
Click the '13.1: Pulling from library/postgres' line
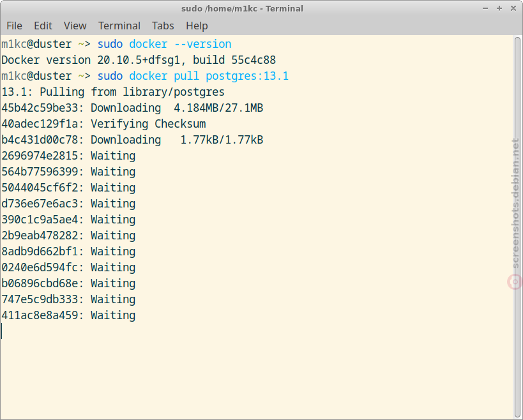click(113, 92)
